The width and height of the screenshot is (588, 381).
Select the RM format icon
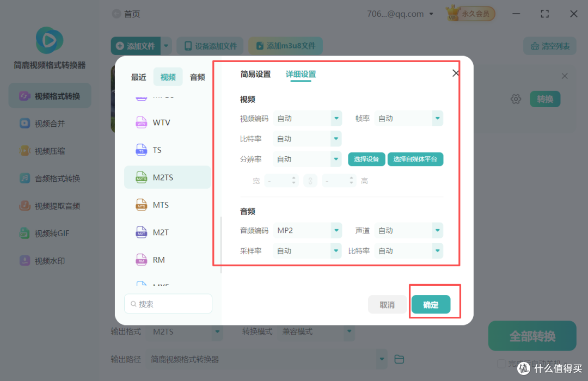[x=142, y=260]
